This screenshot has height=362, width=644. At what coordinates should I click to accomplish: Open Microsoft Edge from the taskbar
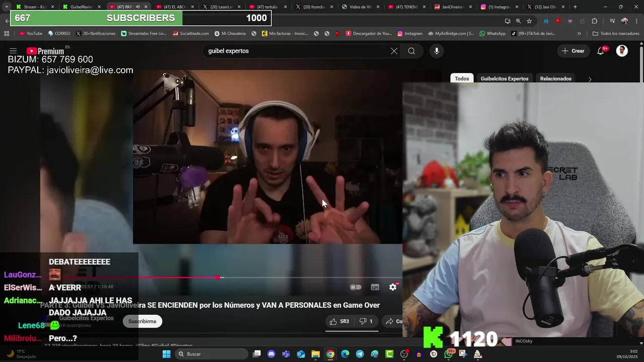[345, 354]
